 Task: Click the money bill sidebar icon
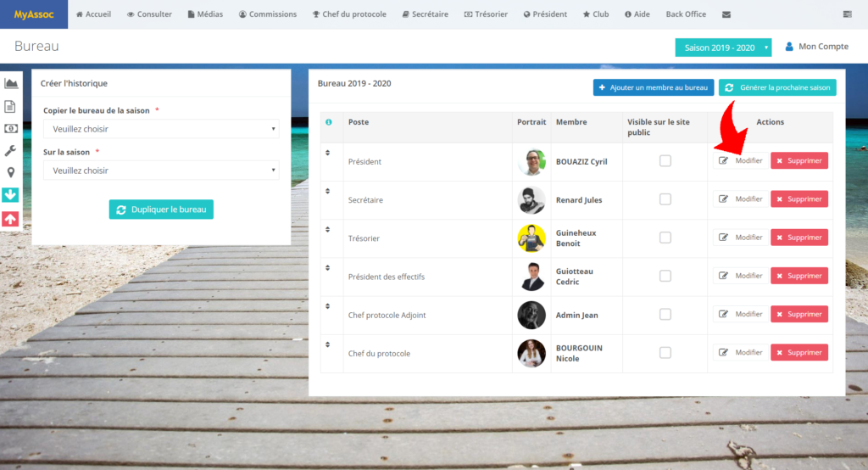click(11, 128)
